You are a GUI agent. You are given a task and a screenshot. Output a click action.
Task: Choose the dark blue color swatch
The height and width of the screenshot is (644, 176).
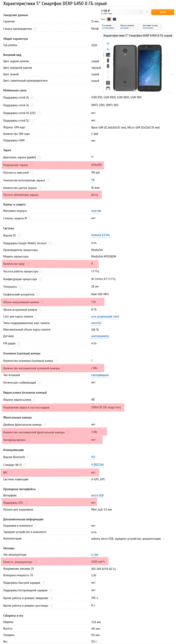[x=114, y=19]
